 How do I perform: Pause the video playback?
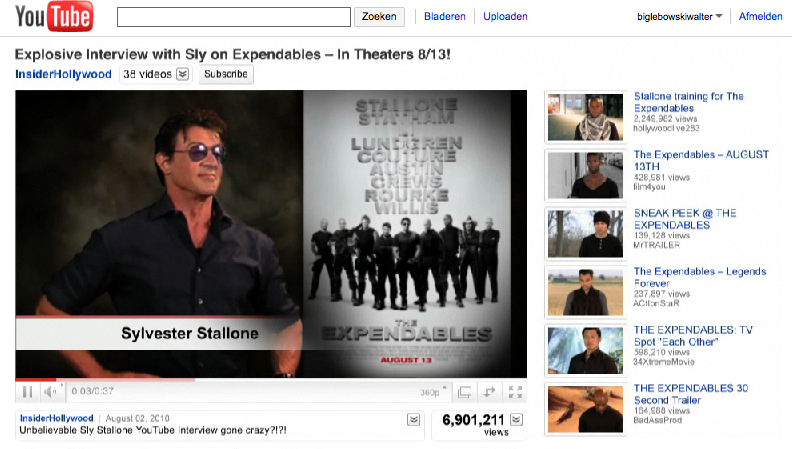tap(27, 392)
